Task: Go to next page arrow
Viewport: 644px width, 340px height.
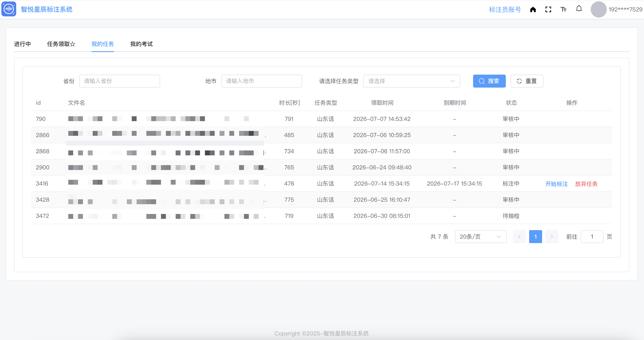Action: (552, 237)
